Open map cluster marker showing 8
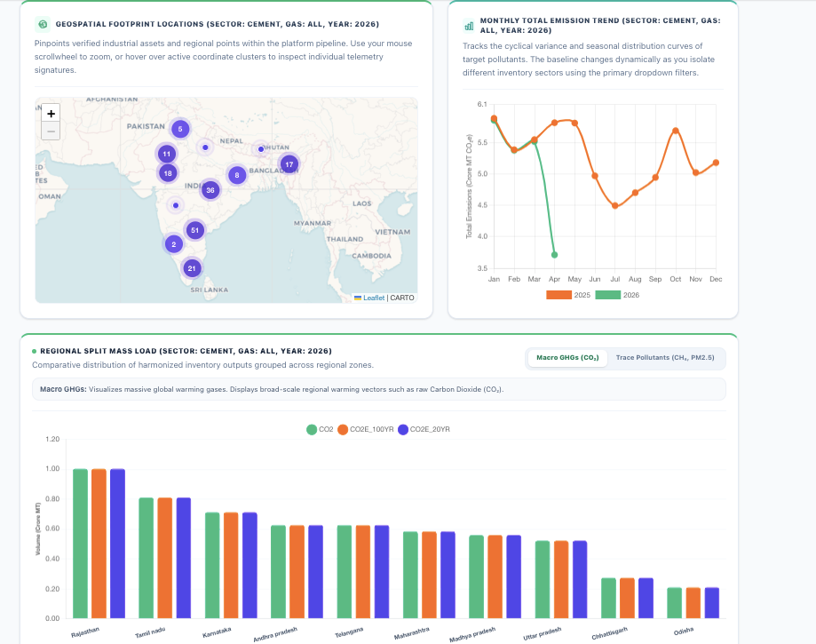The height and width of the screenshot is (644, 816). pos(237,175)
